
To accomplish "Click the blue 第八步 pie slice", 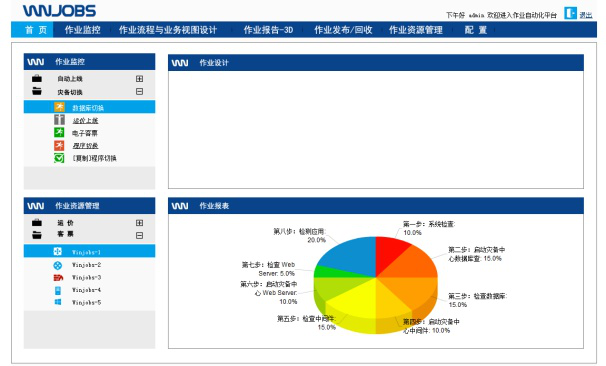I will 348,255.
